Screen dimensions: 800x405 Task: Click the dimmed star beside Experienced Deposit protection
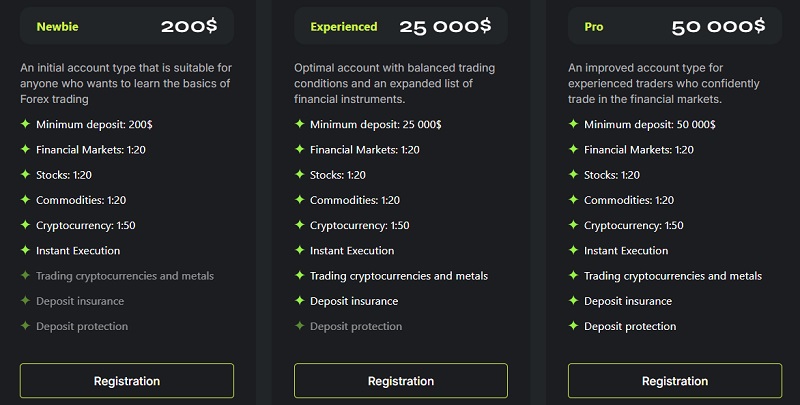click(x=299, y=325)
